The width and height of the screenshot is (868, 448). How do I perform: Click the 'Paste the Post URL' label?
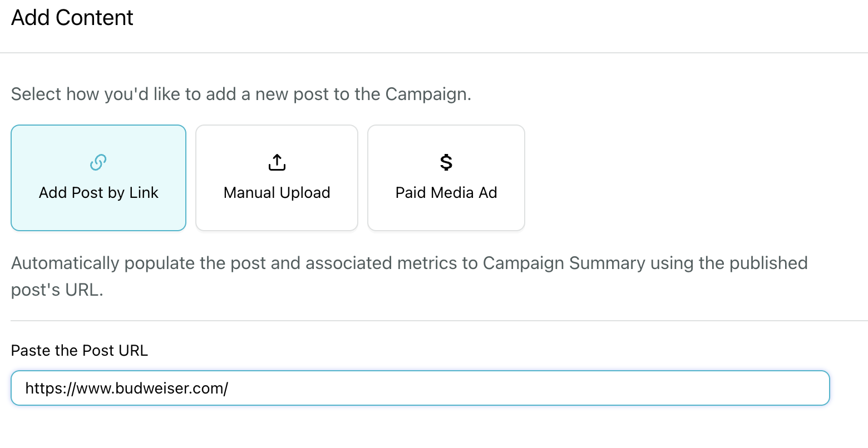pos(80,351)
